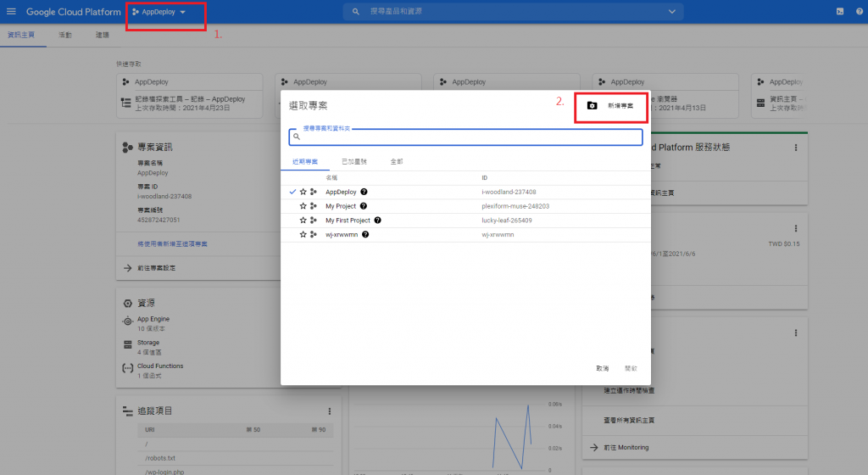Star the AppDeploy project
The image size is (868, 475).
click(x=303, y=192)
